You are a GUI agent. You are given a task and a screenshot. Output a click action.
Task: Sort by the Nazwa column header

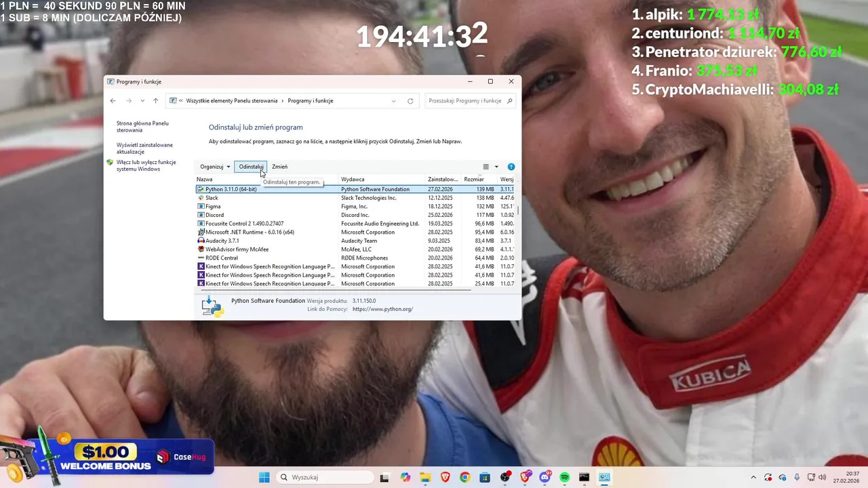pos(267,180)
